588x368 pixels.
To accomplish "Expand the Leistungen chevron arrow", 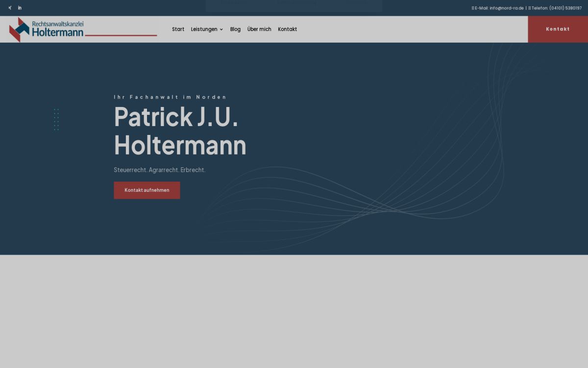I will click(221, 29).
